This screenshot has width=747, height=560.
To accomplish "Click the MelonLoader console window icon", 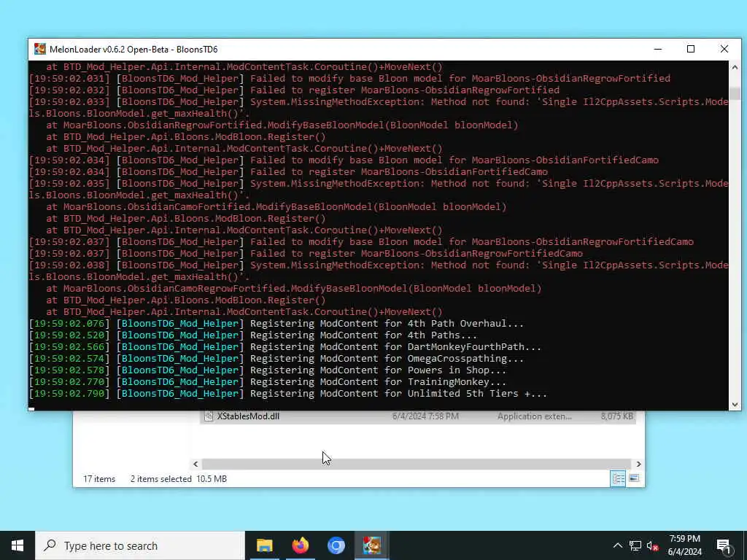I will coord(40,49).
